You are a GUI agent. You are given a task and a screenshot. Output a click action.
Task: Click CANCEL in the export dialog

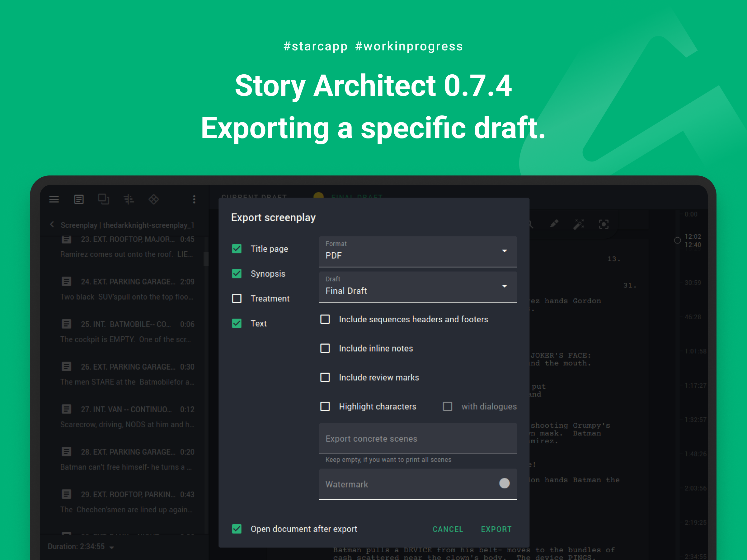[448, 529]
